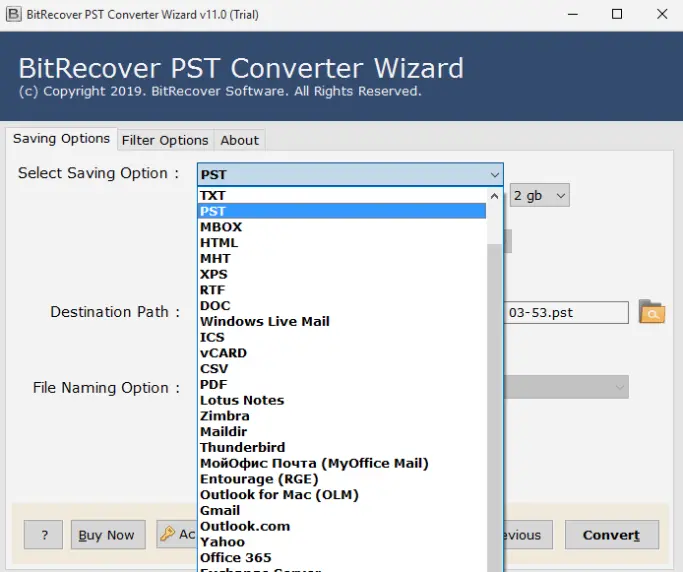
Task: Select PDF in the saving options list
Action: click(213, 384)
